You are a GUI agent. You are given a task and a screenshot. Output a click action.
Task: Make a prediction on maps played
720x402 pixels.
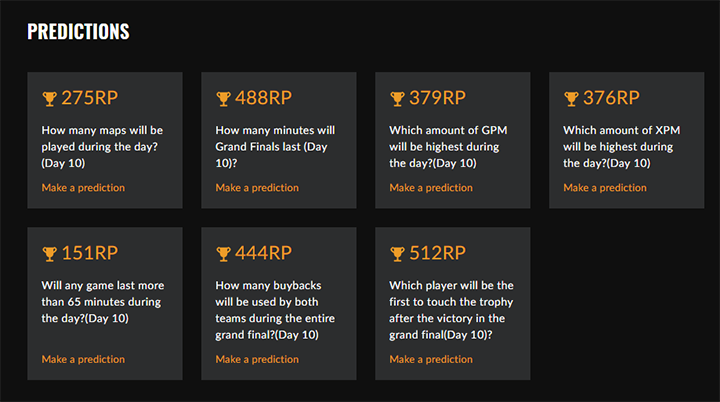point(83,188)
